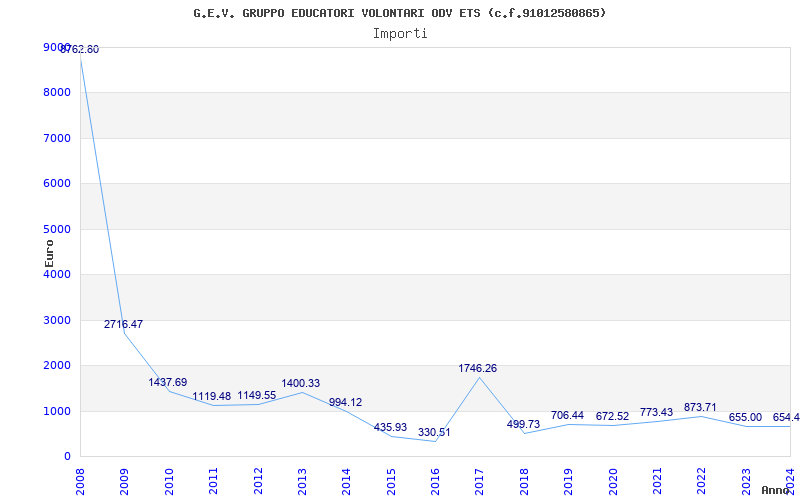Viewport: 800px width, 500px height.
Task: Click the y-axis tick 0
Action: 67,457
